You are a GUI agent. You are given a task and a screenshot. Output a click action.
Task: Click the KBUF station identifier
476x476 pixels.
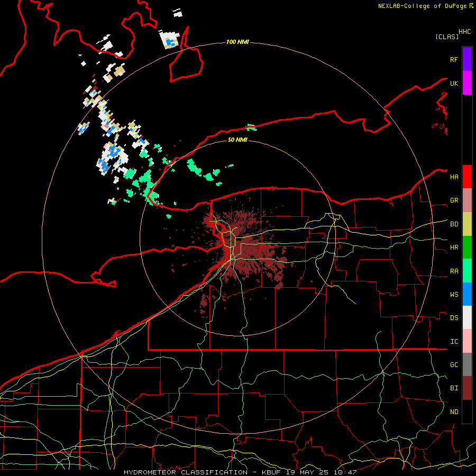pos(270,472)
